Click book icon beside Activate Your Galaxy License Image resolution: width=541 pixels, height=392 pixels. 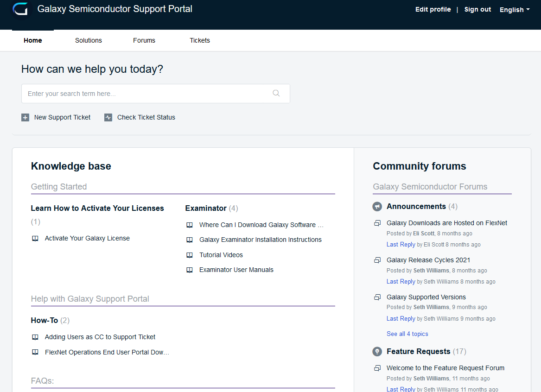35,239
